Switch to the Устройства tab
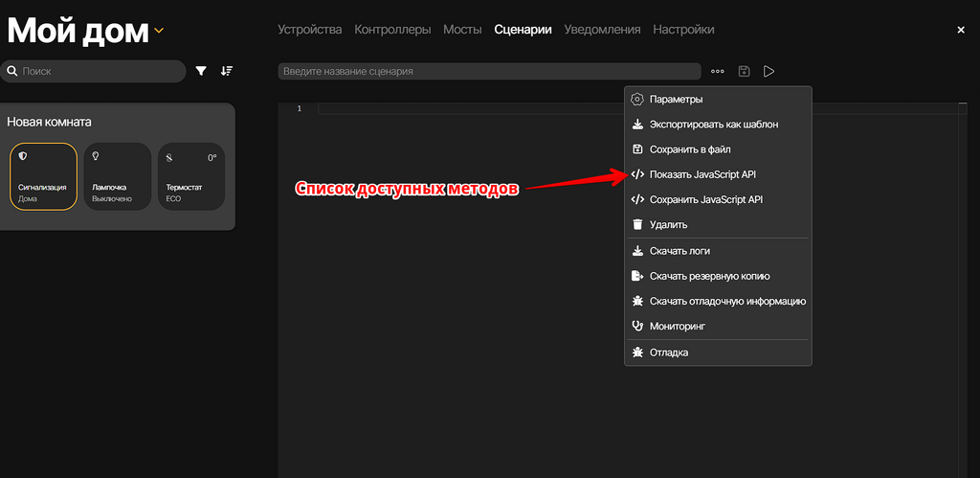 [x=309, y=30]
